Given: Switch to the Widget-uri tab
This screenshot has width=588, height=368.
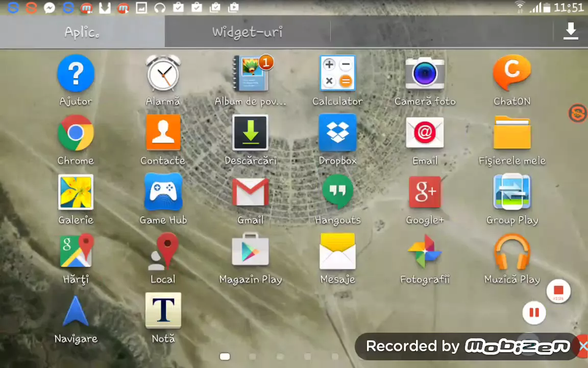Looking at the screenshot, I should [248, 32].
